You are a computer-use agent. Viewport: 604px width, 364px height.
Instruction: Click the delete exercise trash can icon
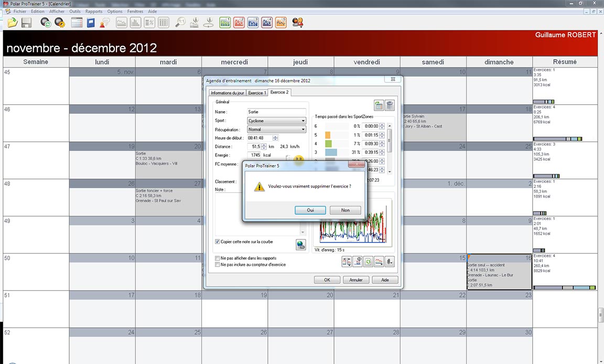(x=390, y=105)
